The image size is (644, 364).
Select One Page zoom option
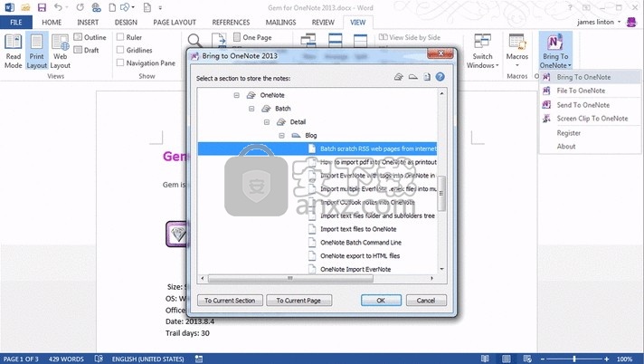point(252,37)
